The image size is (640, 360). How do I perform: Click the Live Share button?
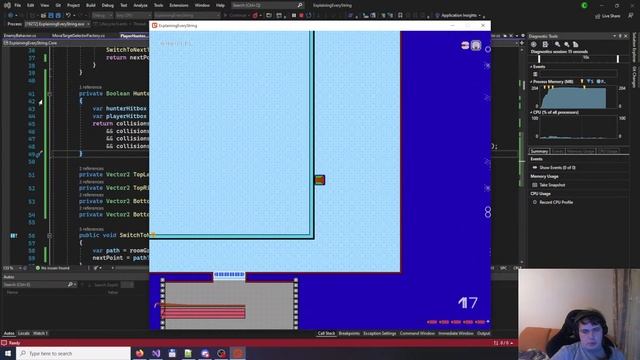pos(608,16)
